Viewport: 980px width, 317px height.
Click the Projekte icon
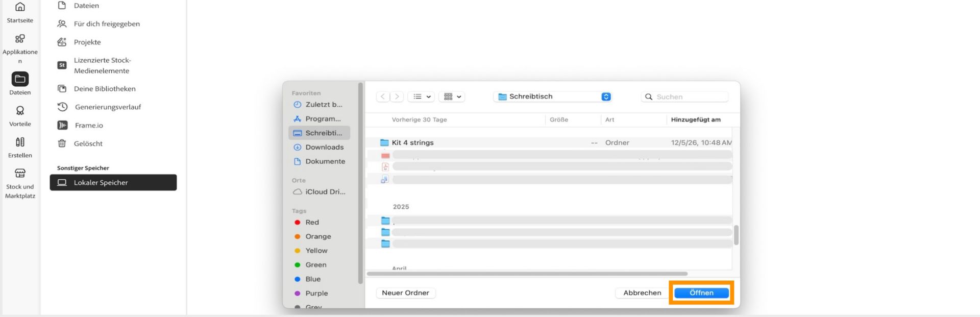pos(62,42)
